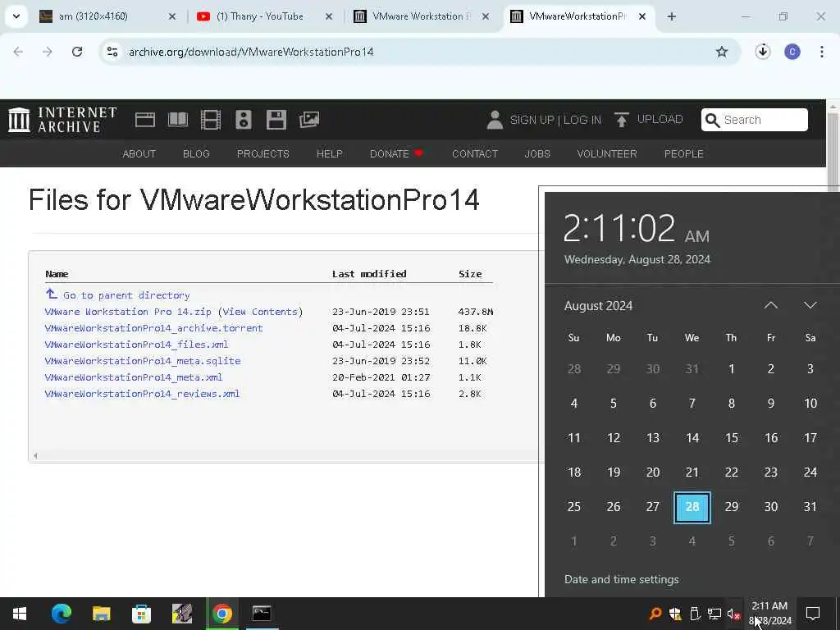Screen dimensions: 840x630
Task: Open Microsoft Store from taskbar
Action: click(141, 614)
